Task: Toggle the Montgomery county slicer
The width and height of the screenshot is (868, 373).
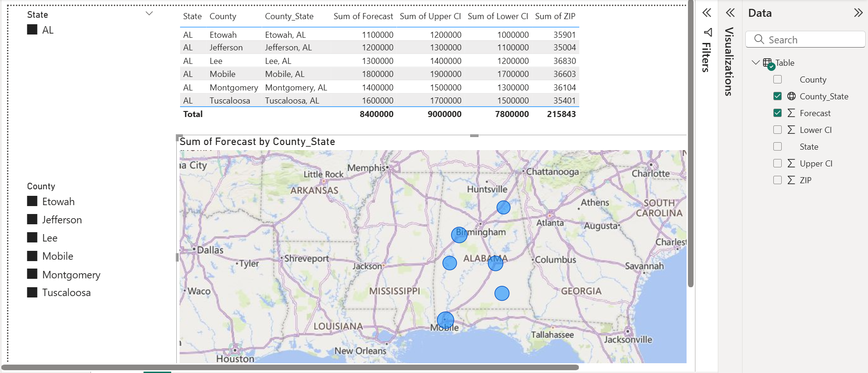Action: (32, 274)
